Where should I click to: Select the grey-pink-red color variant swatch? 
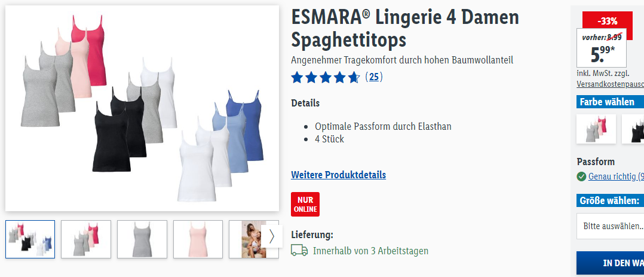(596, 129)
